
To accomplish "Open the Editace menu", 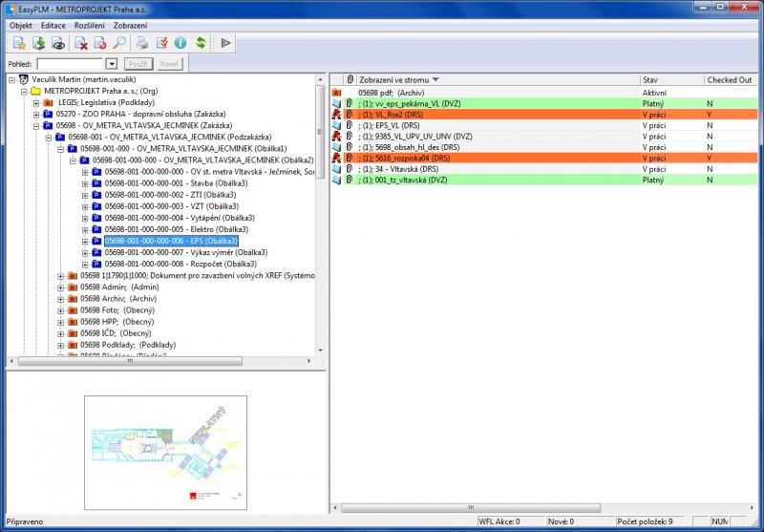I will point(53,26).
